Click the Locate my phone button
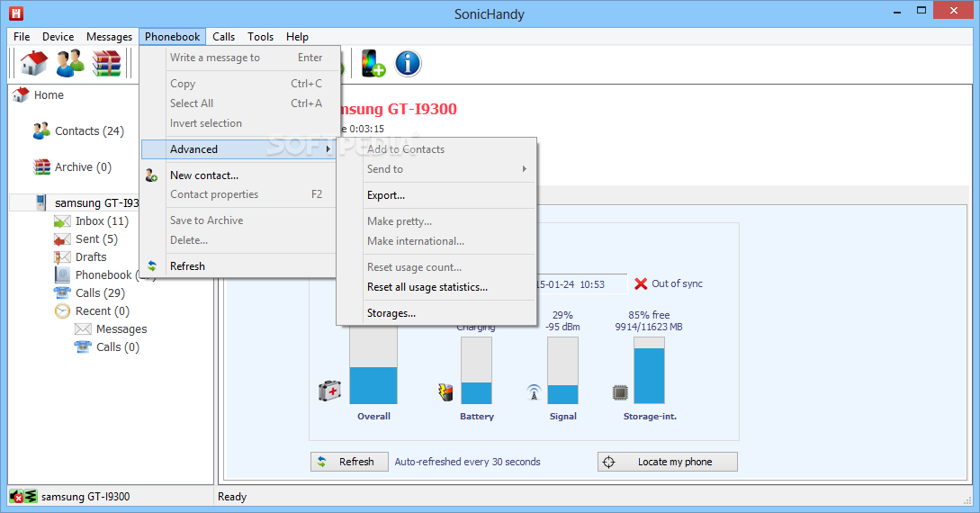980x513 pixels. click(668, 462)
